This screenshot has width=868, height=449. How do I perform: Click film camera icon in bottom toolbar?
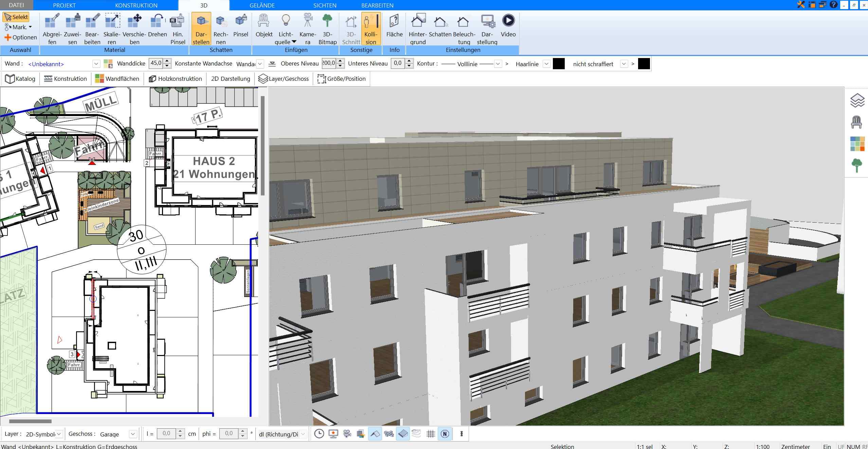[x=347, y=434]
